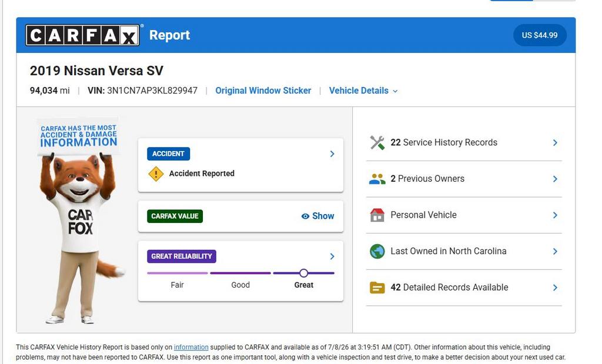Select Last Owned in North Carolina text
The width and height of the screenshot is (602, 364).
[x=449, y=251]
